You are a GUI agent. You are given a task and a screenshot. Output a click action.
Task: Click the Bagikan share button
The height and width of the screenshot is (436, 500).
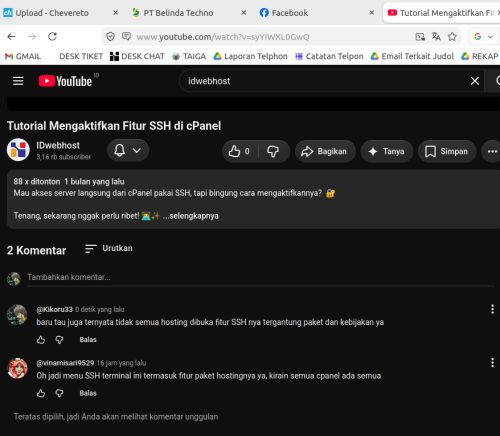(x=325, y=151)
